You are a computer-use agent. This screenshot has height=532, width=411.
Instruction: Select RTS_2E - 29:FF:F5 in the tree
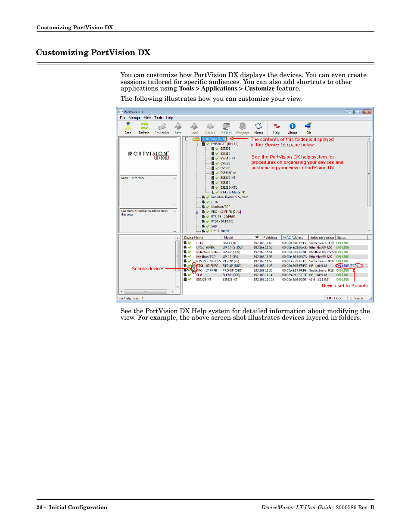[223, 217]
